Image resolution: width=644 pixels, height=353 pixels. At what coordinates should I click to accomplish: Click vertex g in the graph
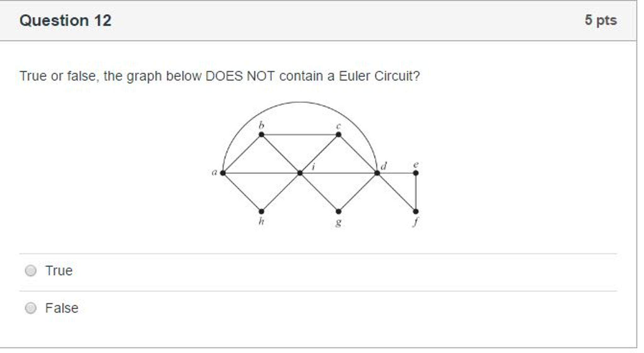click(338, 211)
